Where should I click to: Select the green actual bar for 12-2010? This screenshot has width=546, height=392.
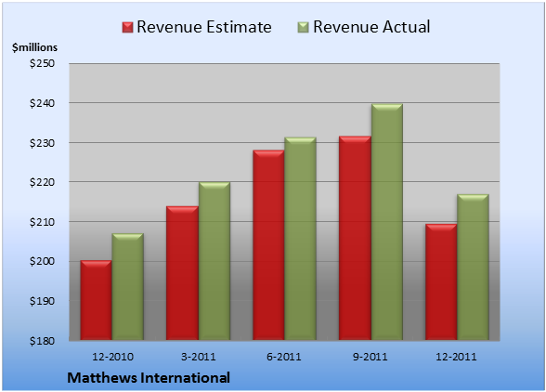[127, 286]
